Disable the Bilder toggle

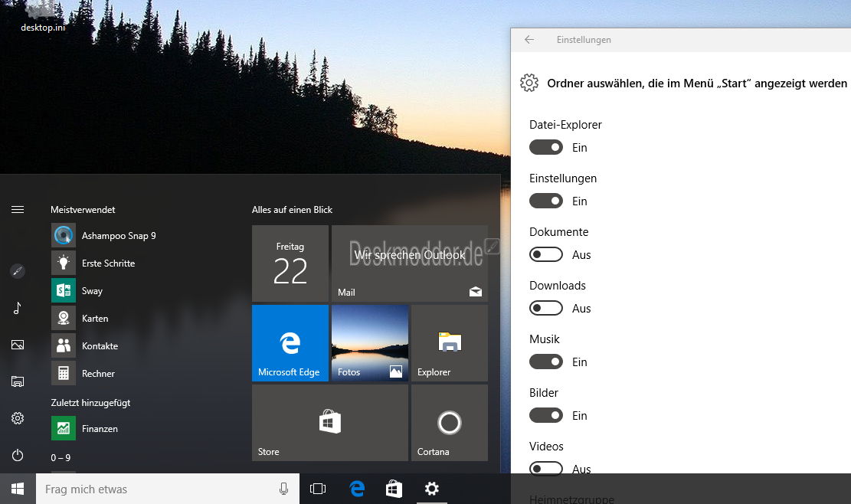[546, 416]
